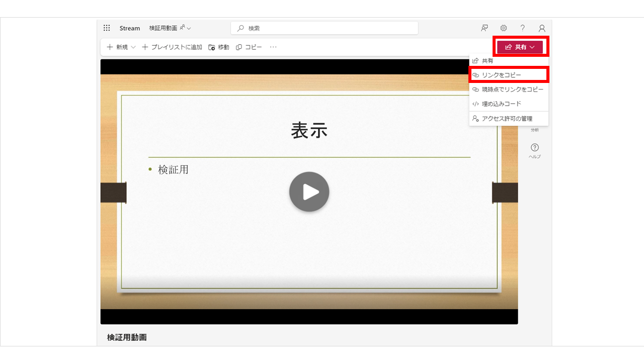Select 共有 in the share menu
The image size is (644, 362).
(x=509, y=61)
